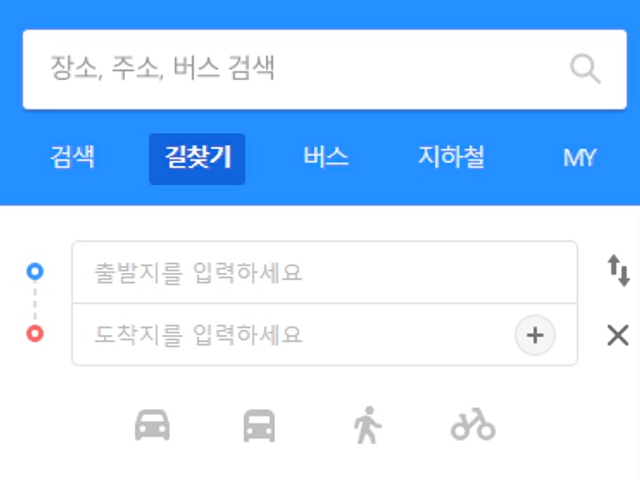
Task: Go to the MY tab
Action: (x=580, y=158)
